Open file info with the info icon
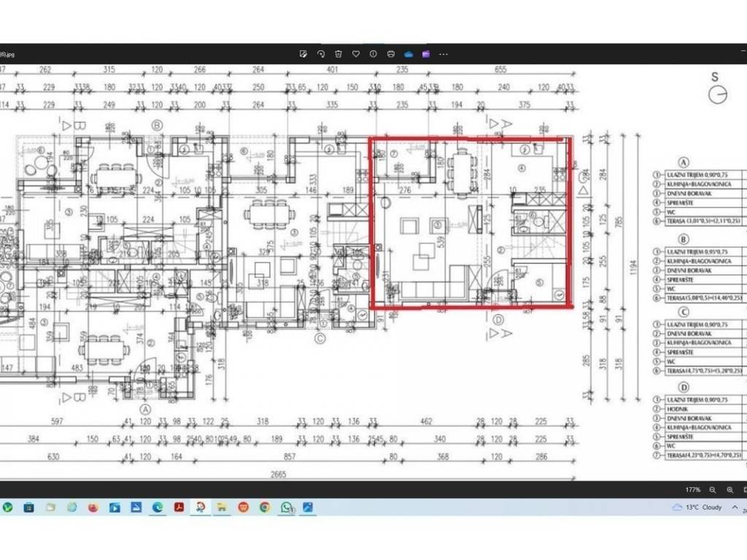Viewport: 747px width, 560px height. (x=373, y=54)
